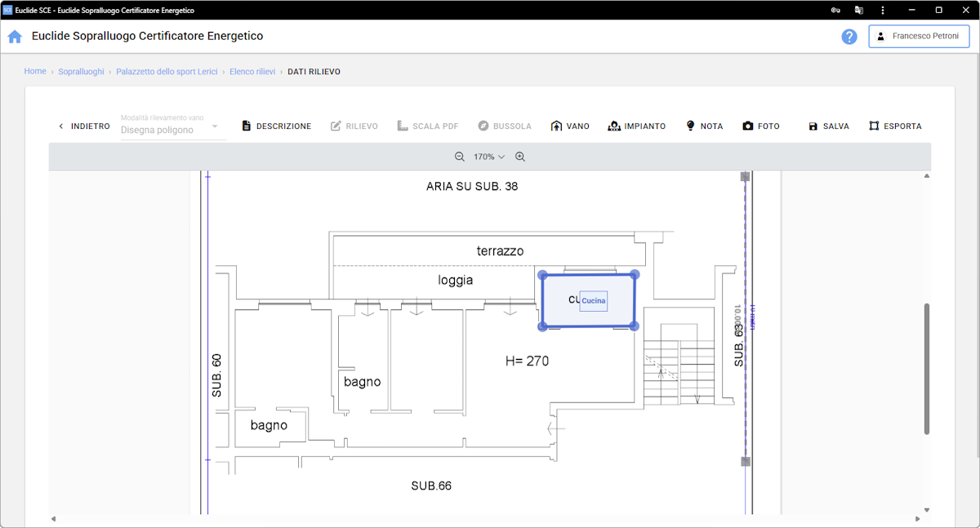Navigate to Sopralluoghi breadcrumb

(x=81, y=72)
